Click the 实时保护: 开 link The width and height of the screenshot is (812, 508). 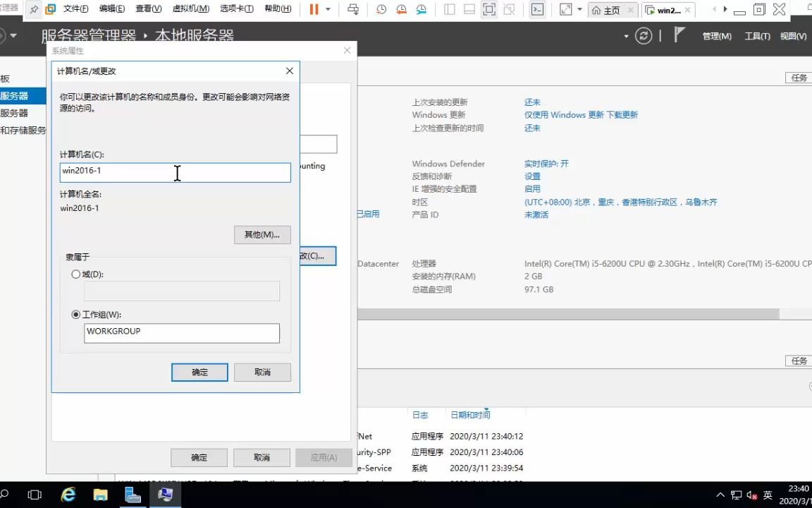546,164
